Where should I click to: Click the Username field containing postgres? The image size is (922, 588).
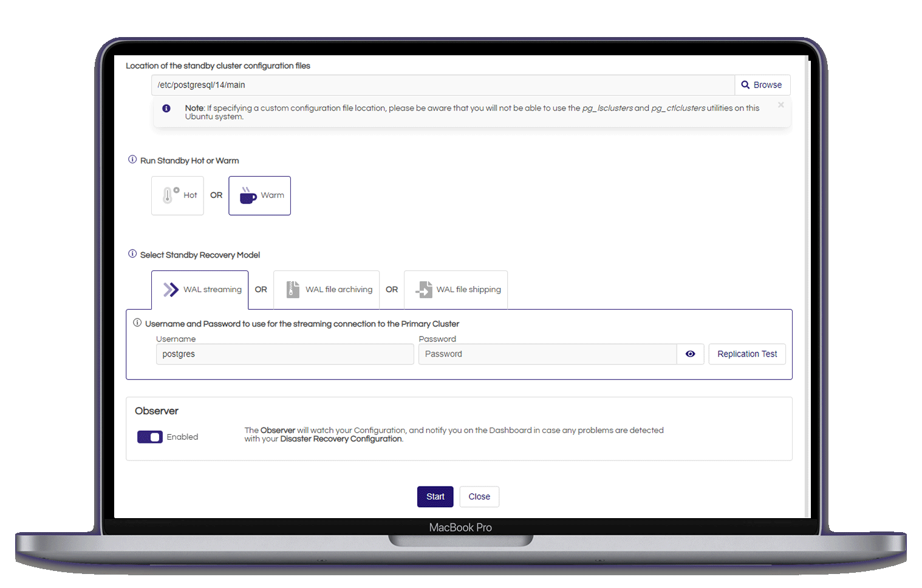[x=284, y=354]
